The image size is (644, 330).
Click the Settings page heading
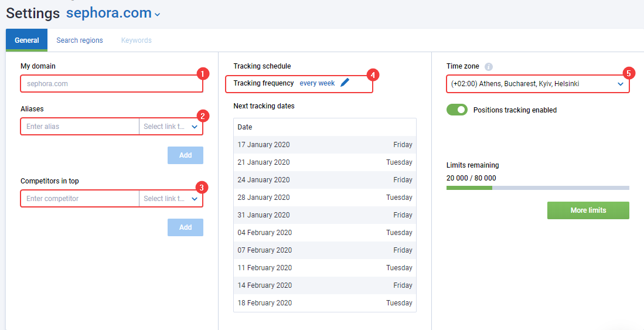[x=33, y=13]
